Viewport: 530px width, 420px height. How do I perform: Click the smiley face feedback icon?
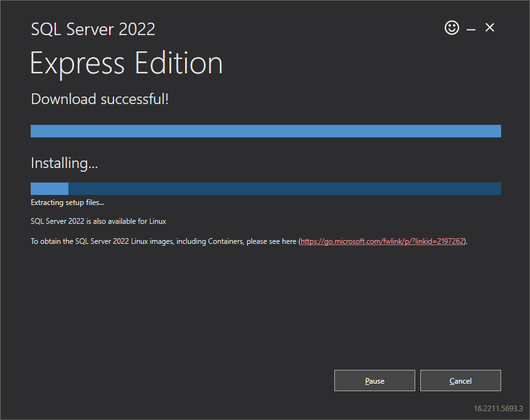[x=452, y=28]
